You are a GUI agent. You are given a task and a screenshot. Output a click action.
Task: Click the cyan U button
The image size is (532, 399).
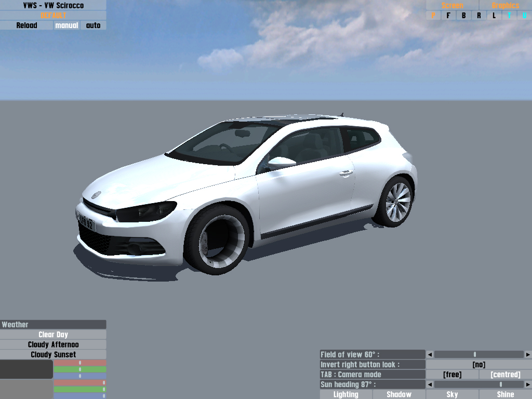(525, 15)
